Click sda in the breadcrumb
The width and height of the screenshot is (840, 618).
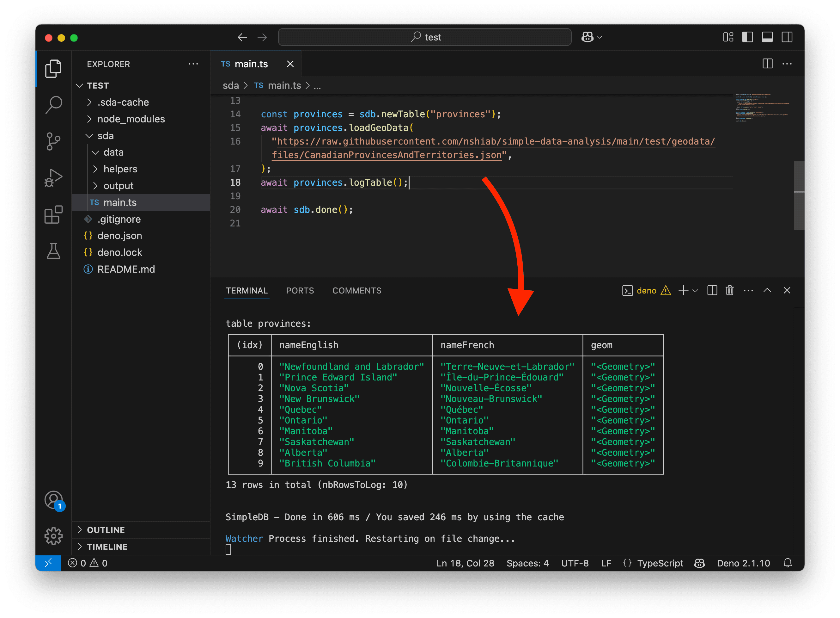[231, 86]
